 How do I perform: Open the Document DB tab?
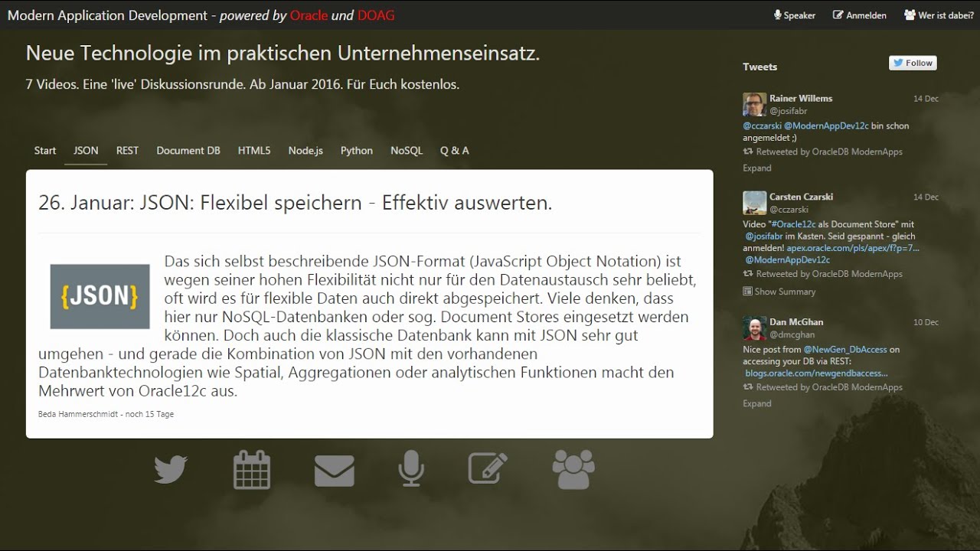coord(188,151)
